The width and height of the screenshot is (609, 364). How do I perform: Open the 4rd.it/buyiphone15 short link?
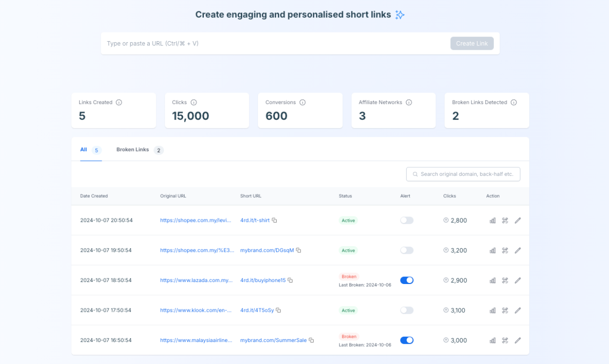263,280
